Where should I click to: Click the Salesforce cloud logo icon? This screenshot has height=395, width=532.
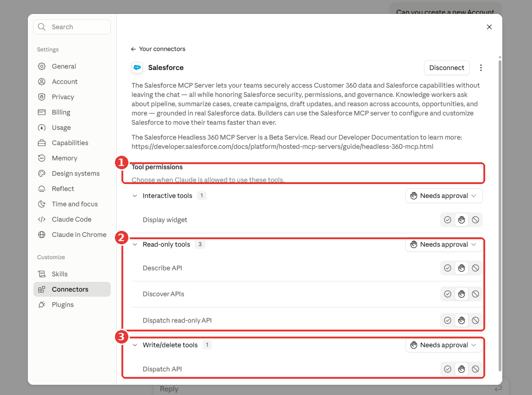click(x=137, y=68)
